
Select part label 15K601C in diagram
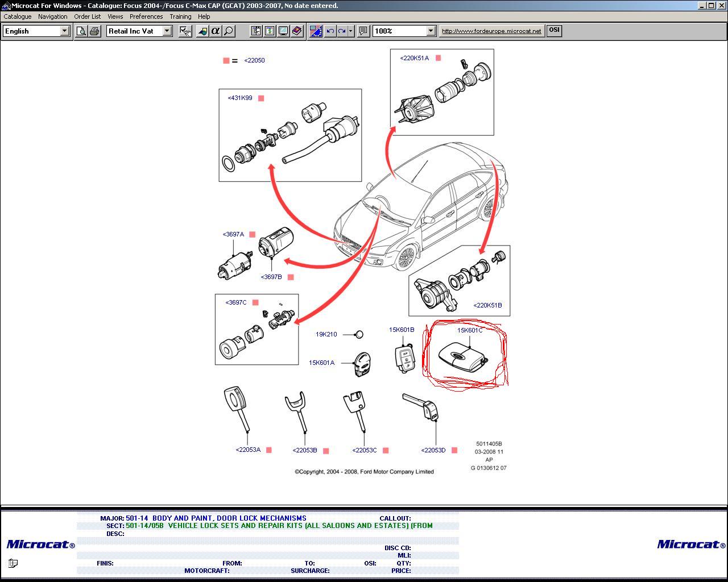tap(470, 330)
